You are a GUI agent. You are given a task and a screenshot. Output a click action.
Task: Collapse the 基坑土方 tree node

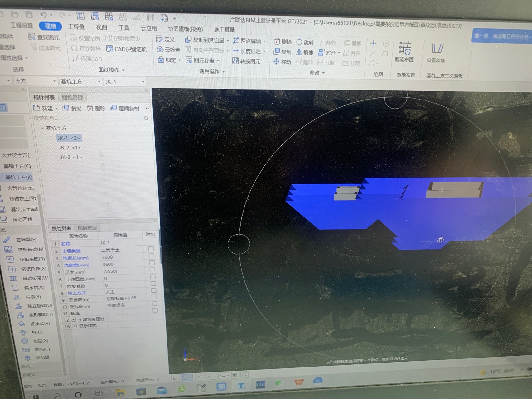coord(42,128)
